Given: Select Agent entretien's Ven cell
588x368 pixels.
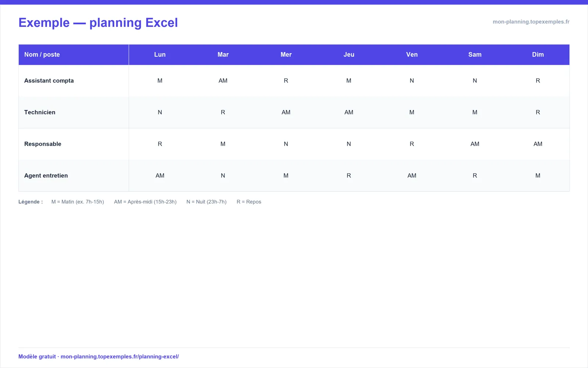Looking at the screenshot, I should (412, 176).
